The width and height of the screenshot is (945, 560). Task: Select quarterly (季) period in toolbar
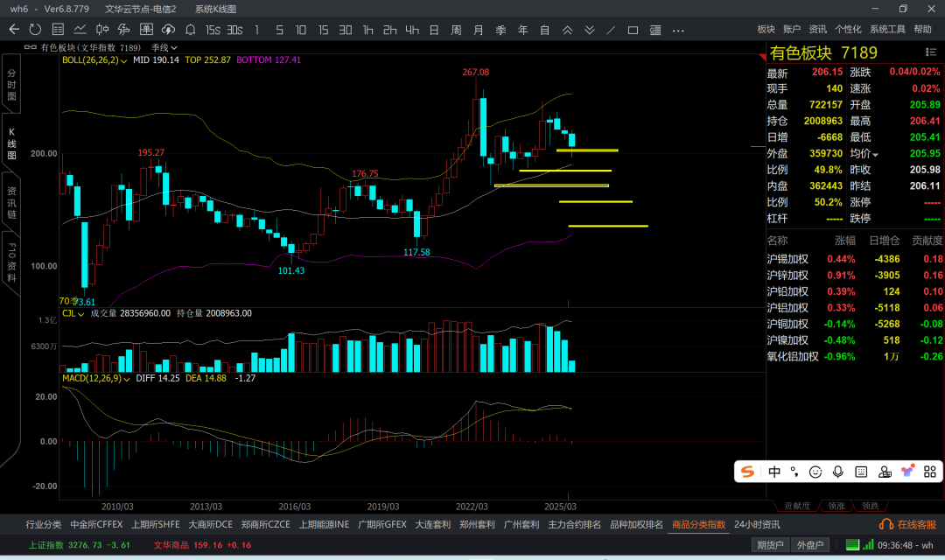coord(500,30)
